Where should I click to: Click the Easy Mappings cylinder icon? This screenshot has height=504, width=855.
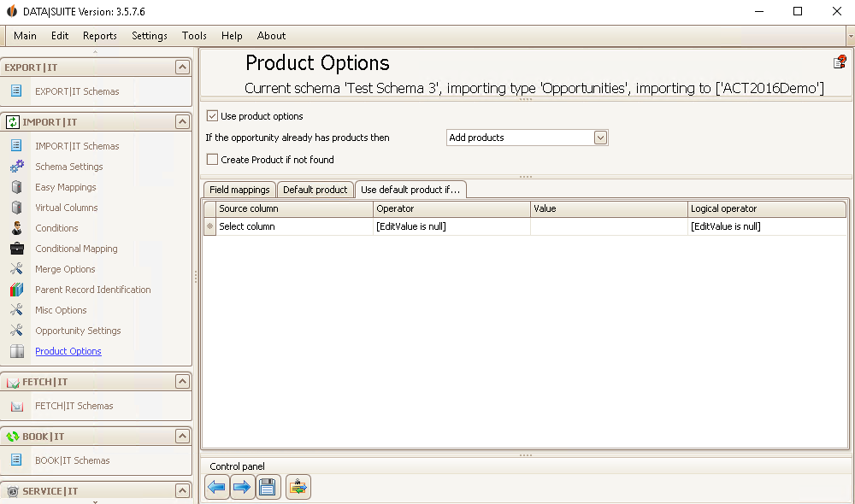tap(17, 187)
